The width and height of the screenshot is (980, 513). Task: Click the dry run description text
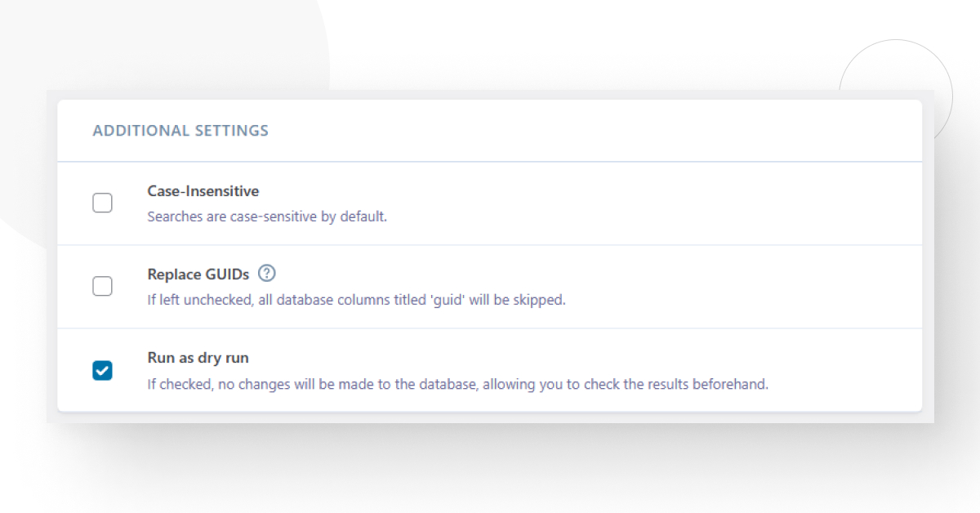coord(457,383)
